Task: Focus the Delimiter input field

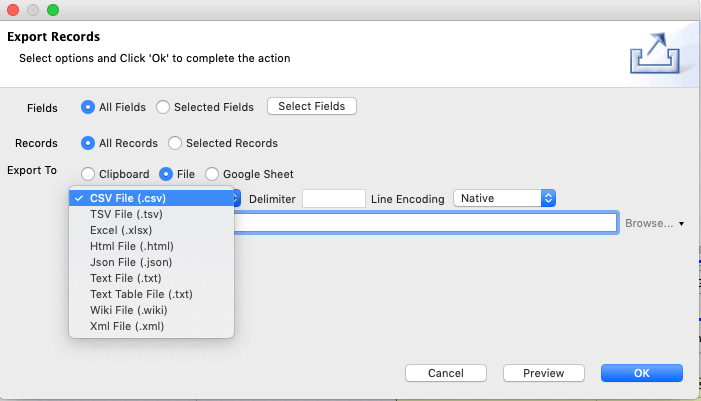Action: click(334, 198)
